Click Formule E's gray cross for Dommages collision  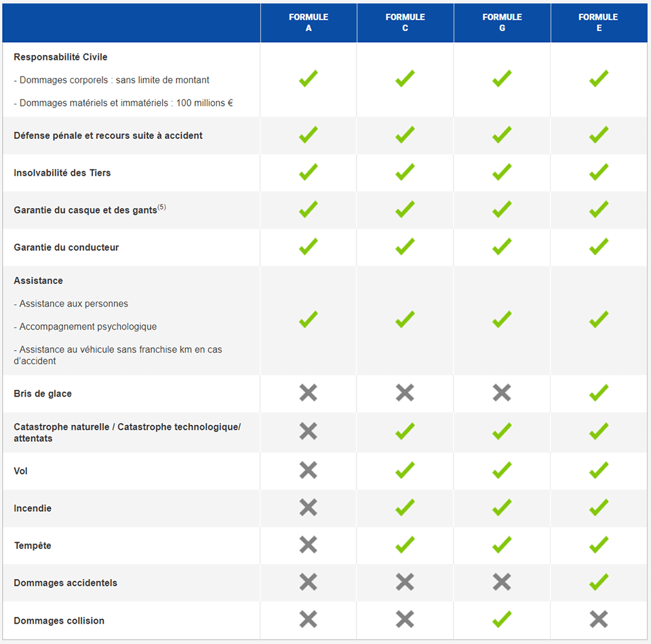598,620
